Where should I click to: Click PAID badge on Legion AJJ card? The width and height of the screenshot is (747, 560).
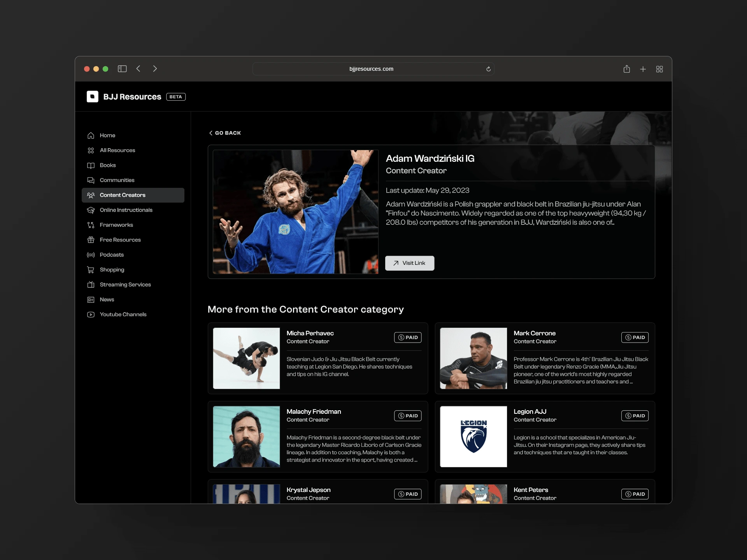[635, 416]
